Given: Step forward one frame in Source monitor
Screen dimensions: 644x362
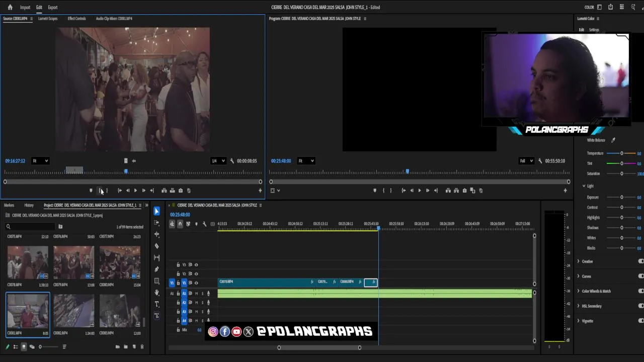Looking at the screenshot, I should point(143,191).
